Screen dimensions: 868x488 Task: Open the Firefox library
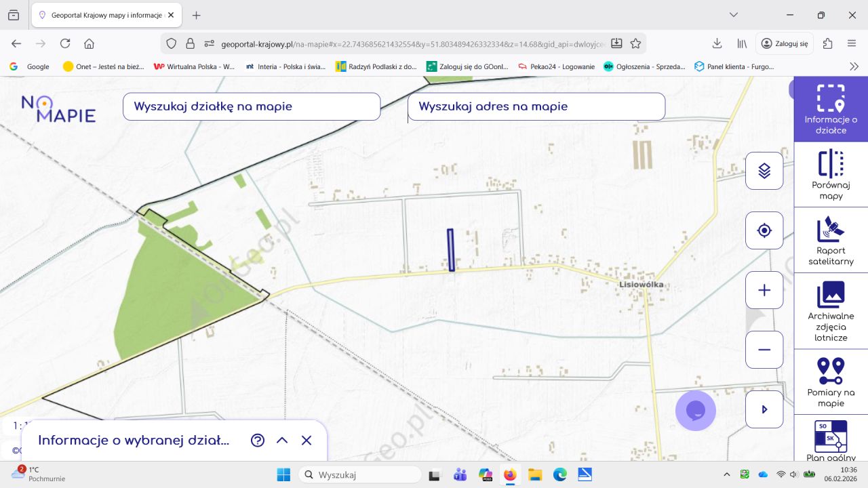coord(742,43)
